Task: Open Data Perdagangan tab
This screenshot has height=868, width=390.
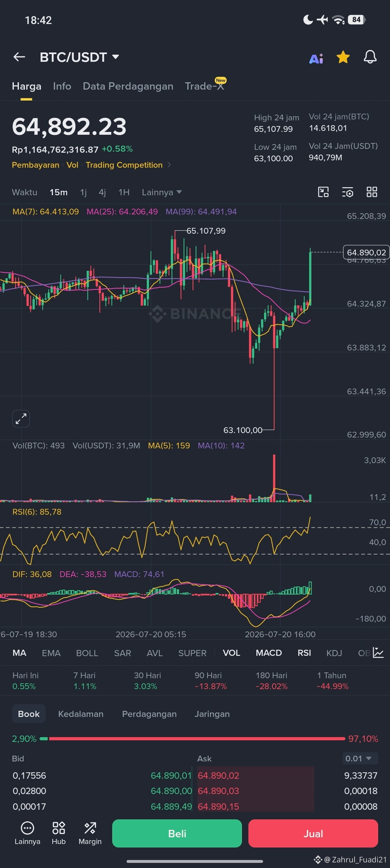Action: point(128,86)
